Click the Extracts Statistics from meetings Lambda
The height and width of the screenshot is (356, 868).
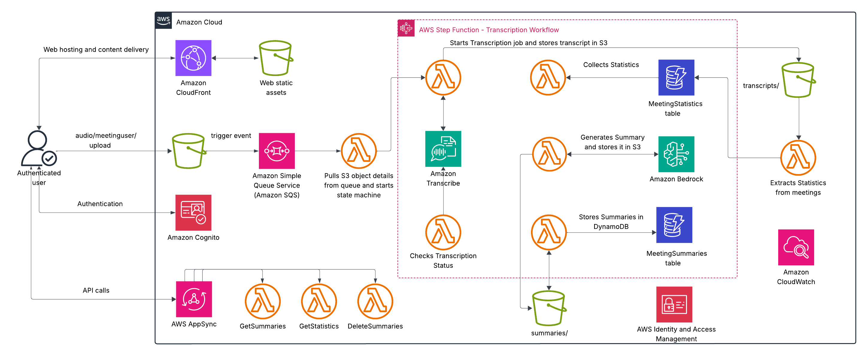pyautogui.click(x=798, y=158)
